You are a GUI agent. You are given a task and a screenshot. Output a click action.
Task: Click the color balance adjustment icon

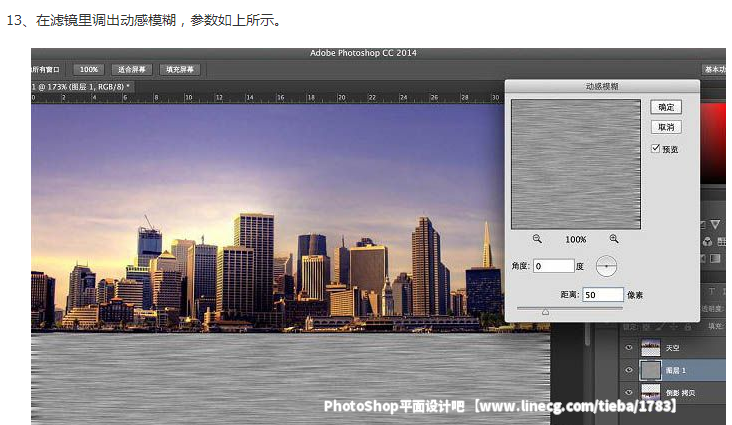pos(708,241)
